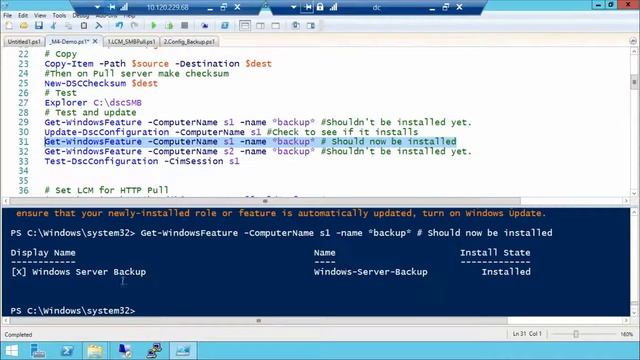This screenshot has width=640, height=360.
Task: Save the script with the floppy icon
Action: click(39, 26)
